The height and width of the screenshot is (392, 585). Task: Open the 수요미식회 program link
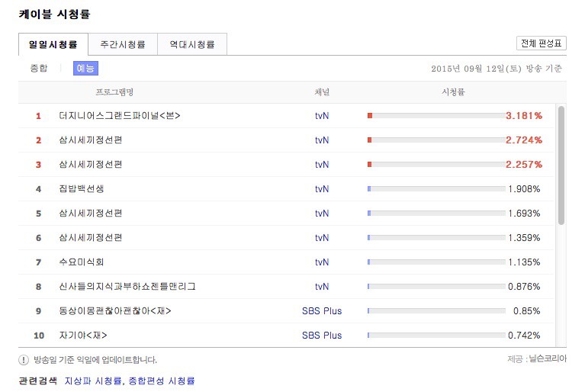[82, 262]
